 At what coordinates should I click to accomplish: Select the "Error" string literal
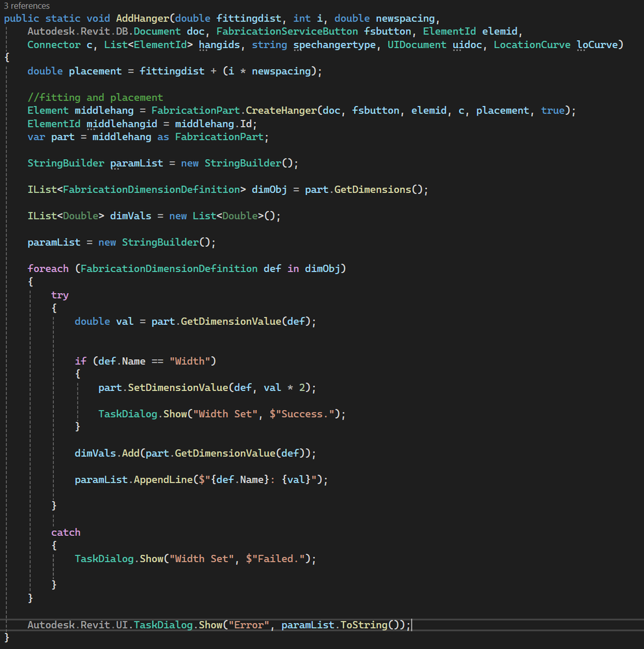click(x=249, y=625)
